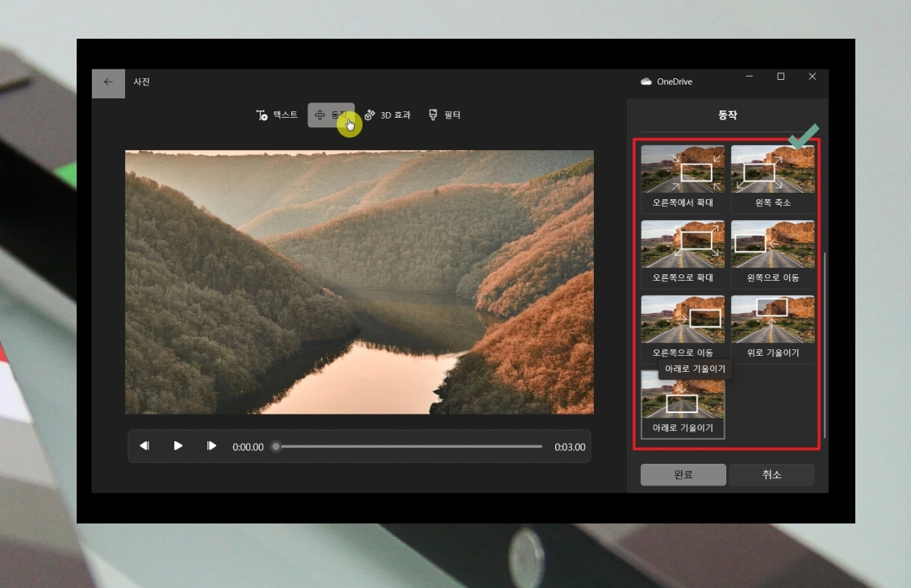Screen dimensions: 911x588
Task: Select the 오른쪽으로 이동 motion
Action: point(683,327)
